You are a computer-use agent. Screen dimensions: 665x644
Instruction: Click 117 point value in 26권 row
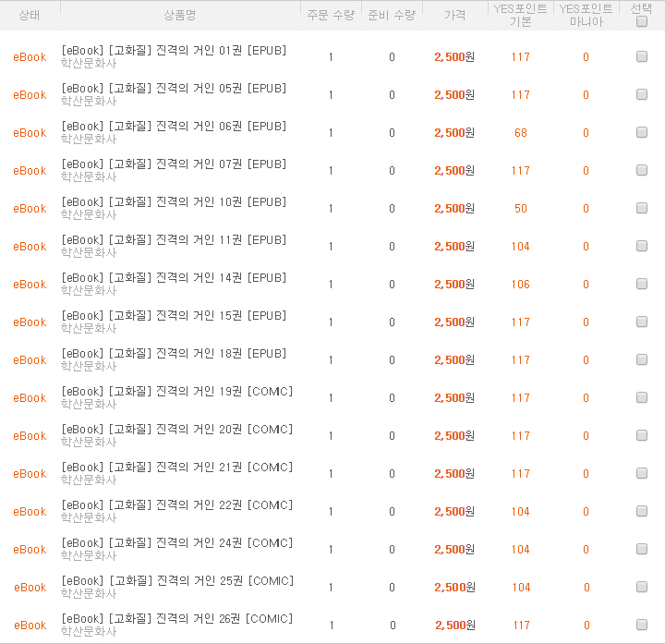(x=521, y=626)
